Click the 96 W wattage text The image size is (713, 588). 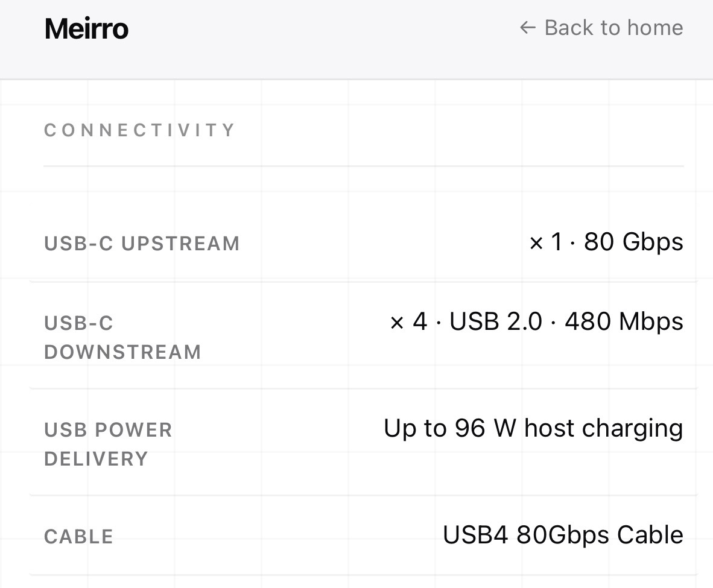[x=485, y=428]
